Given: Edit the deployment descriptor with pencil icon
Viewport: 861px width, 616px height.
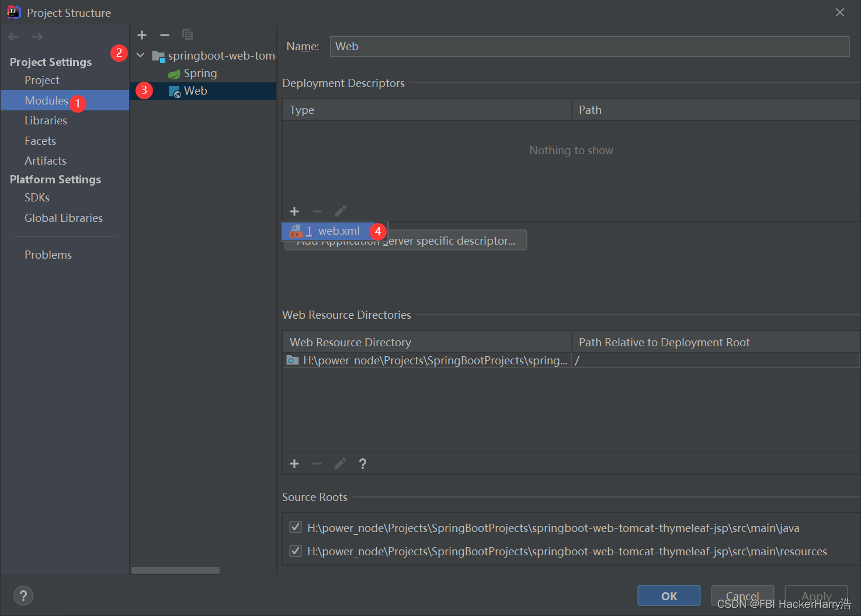Looking at the screenshot, I should point(340,211).
